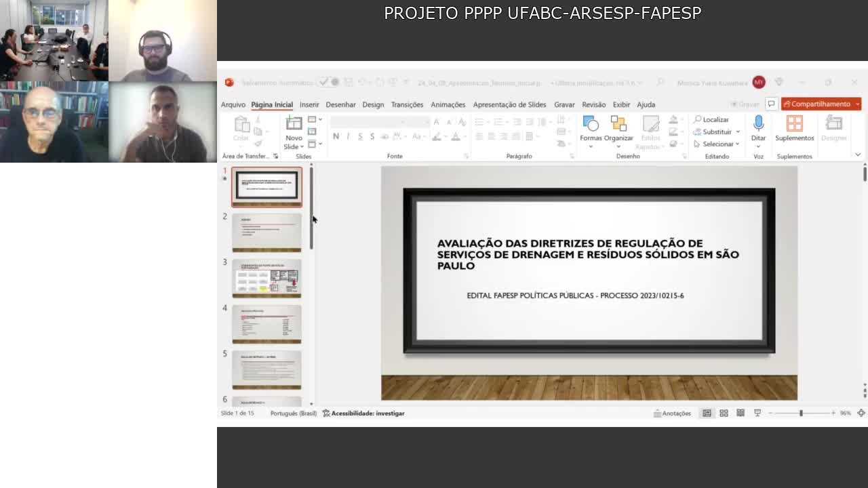
Task: Open the Compartilhamento dropdown arrow
Action: [857, 104]
